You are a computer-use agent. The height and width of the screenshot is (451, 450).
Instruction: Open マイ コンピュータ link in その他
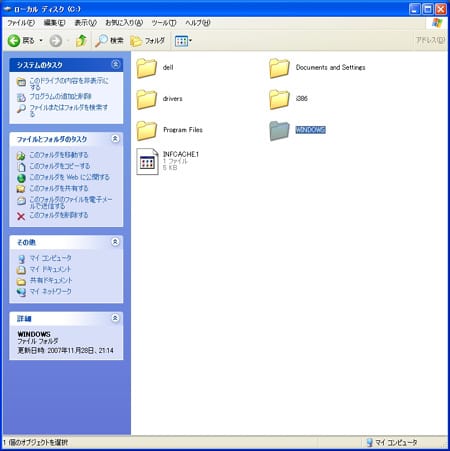50,258
